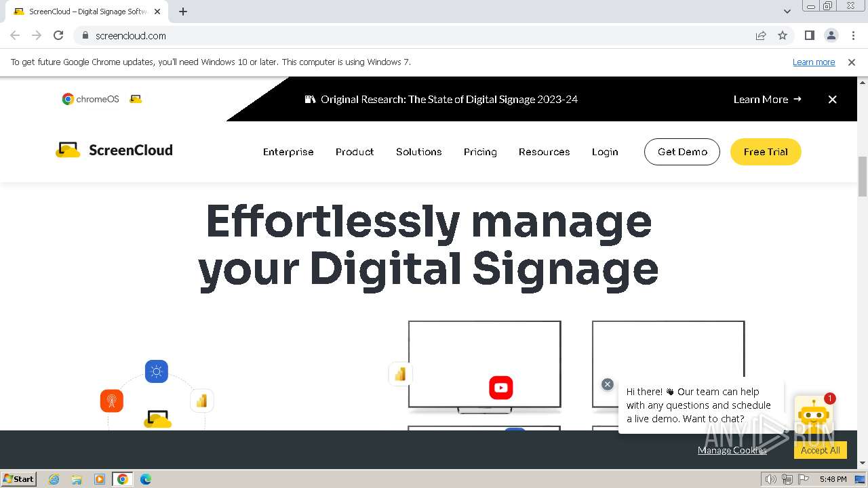Open the Solutions navigation menu
This screenshot has width=868, height=488.
pos(419,152)
